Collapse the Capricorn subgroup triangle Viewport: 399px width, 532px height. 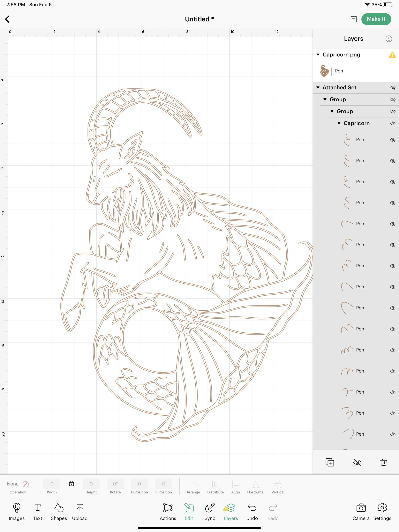tap(339, 123)
